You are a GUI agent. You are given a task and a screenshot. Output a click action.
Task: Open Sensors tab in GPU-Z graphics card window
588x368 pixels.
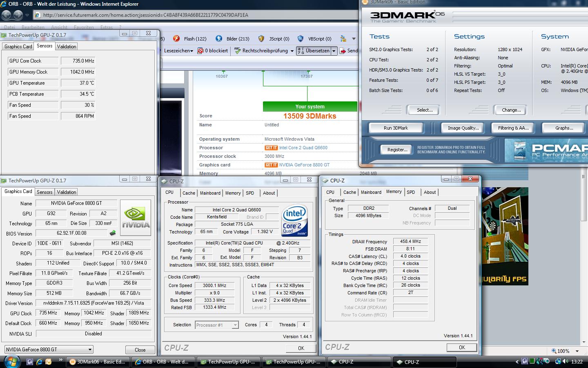[45, 192]
